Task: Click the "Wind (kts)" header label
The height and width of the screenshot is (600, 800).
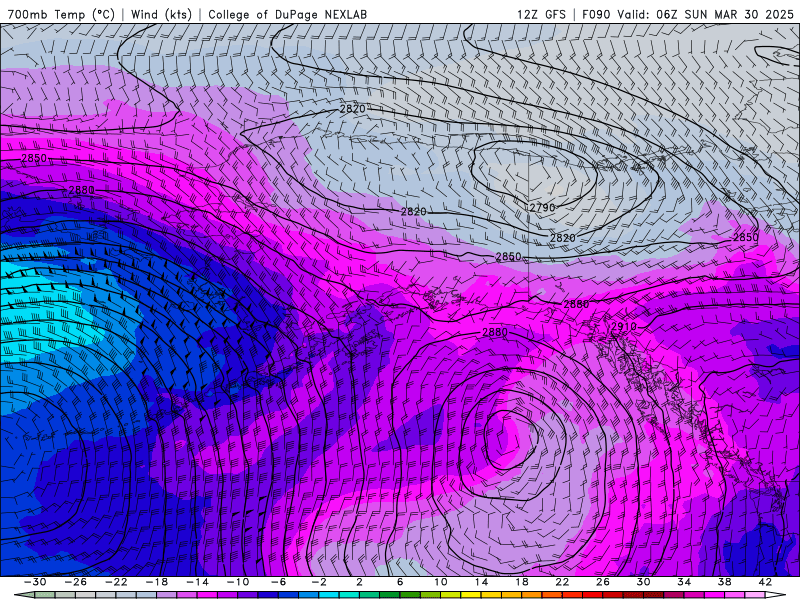Action: (161, 14)
